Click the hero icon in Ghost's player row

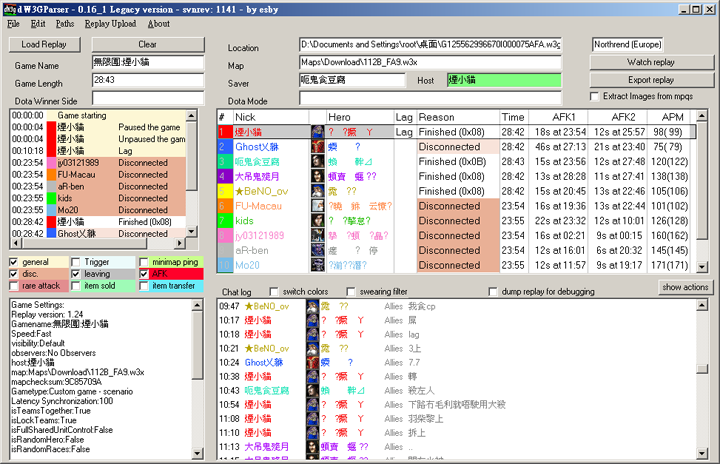coord(317,146)
